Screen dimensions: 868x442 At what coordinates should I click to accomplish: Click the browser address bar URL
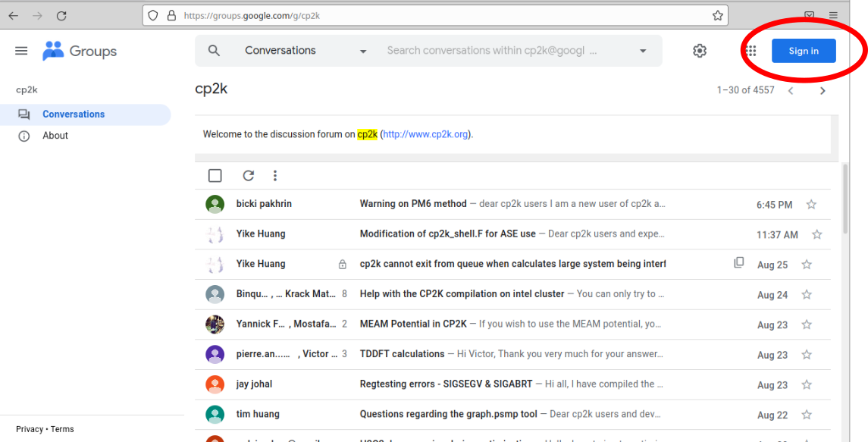[x=252, y=16]
